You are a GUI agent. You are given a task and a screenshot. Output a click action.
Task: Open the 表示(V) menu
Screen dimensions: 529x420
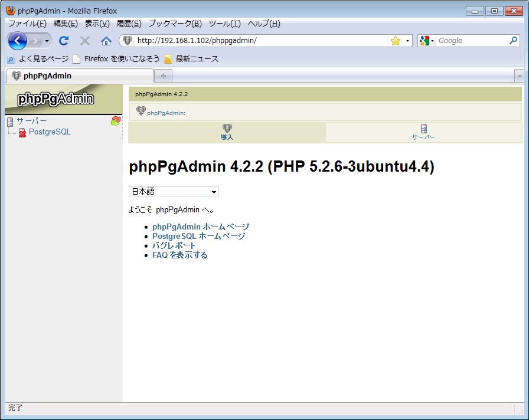pos(97,24)
